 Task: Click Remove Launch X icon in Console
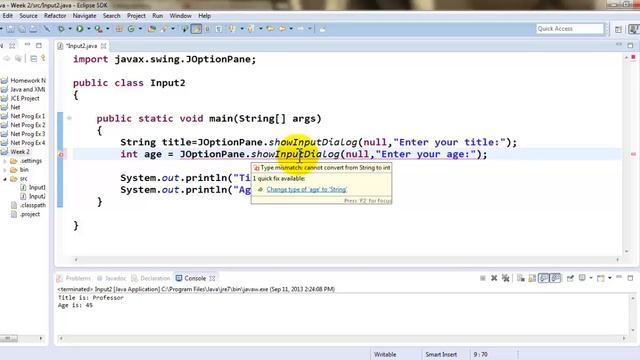click(x=494, y=278)
